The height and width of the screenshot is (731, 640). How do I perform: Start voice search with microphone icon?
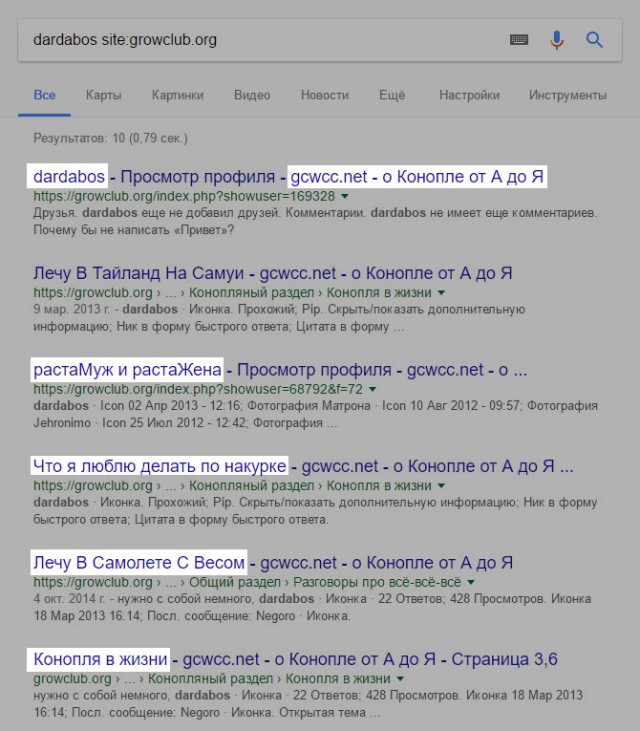coord(557,40)
